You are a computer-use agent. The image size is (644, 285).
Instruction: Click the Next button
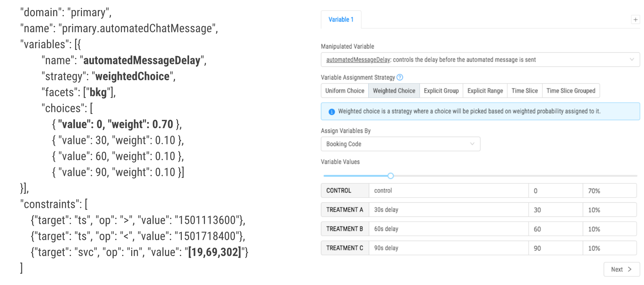(x=621, y=269)
